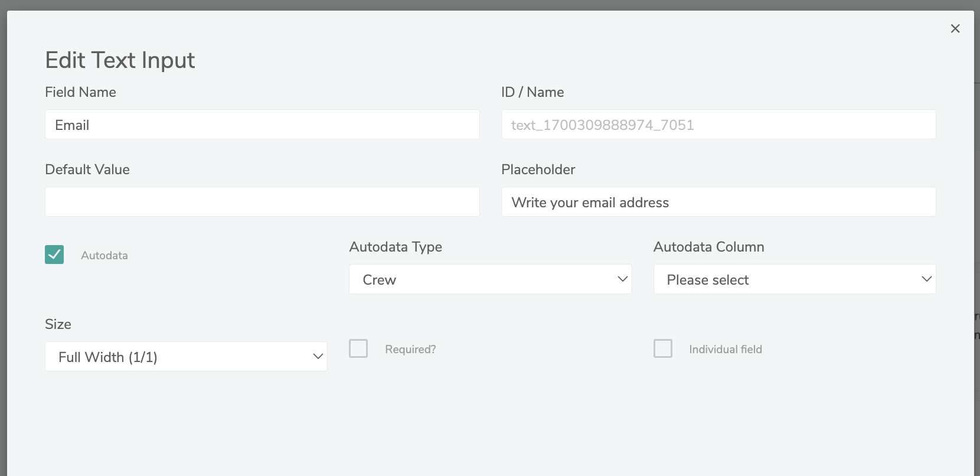The width and height of the screenshot is (980, 476).
Task: Close the Edit Text Input dialog
Action: point(955,28)
